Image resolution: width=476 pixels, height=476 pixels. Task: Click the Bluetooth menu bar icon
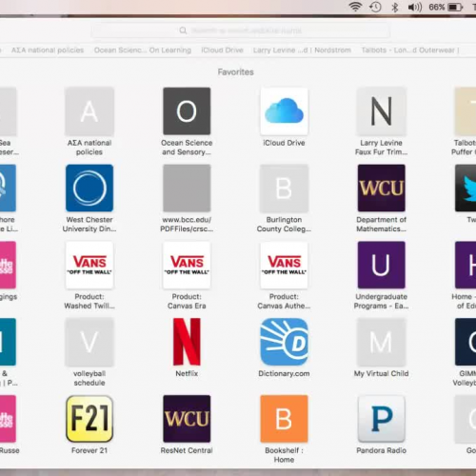pos(395,7)
